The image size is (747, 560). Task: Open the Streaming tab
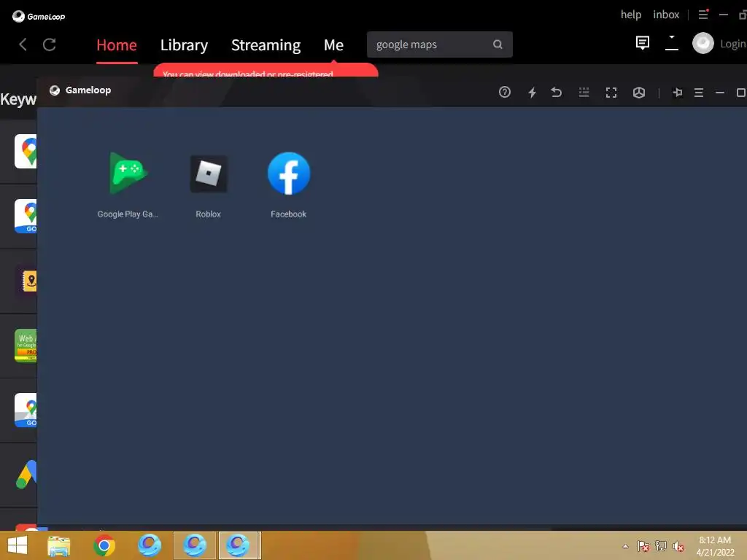click(x=266, y=45)
